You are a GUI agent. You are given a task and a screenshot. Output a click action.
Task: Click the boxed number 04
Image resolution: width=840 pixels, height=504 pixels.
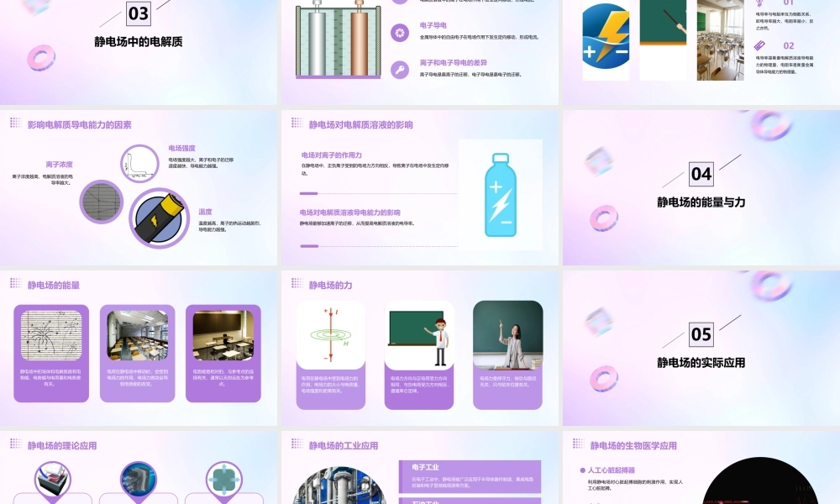701,174
